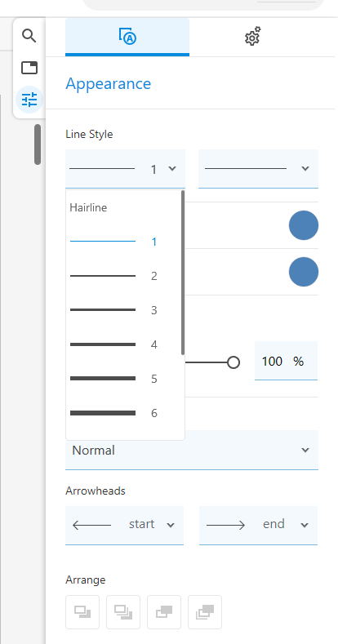Click the upper blue color swatch
This screenshot has height=644, width=338.
[304, 225]
